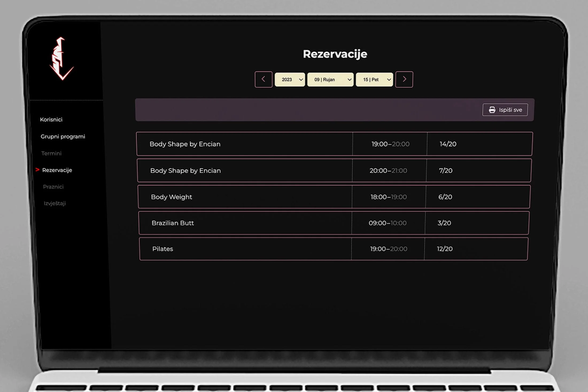Open the Brazilian Butt reservation row

coord(173,223)
